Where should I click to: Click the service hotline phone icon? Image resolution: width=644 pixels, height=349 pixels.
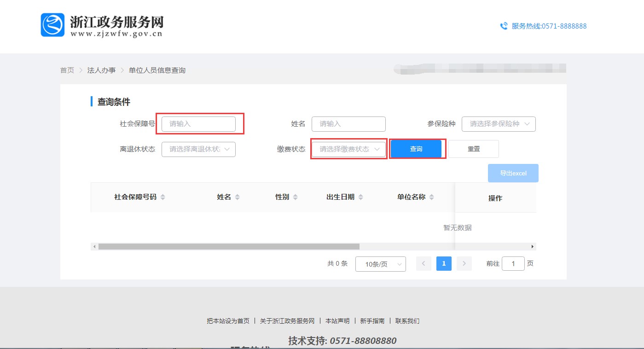[504, 26]
